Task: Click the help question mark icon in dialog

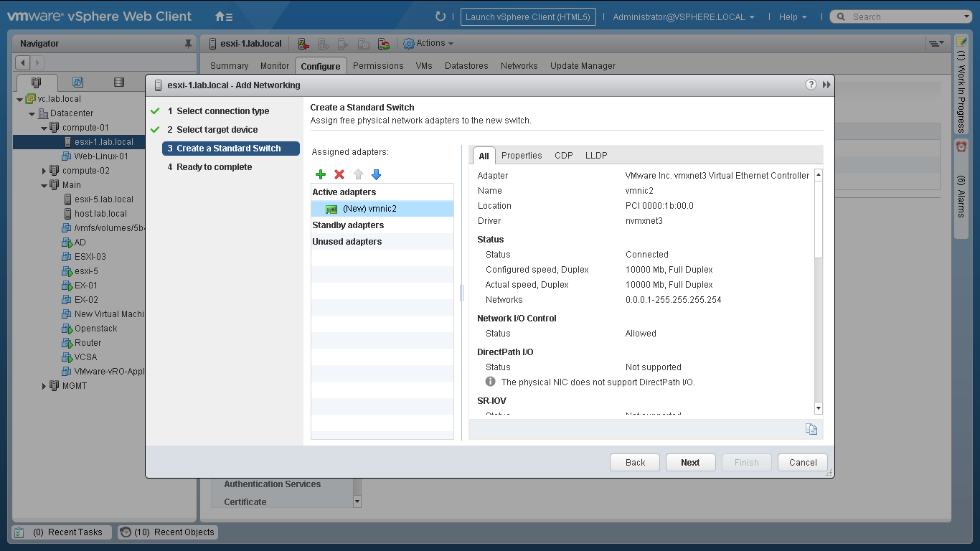Action: [811, 85]
